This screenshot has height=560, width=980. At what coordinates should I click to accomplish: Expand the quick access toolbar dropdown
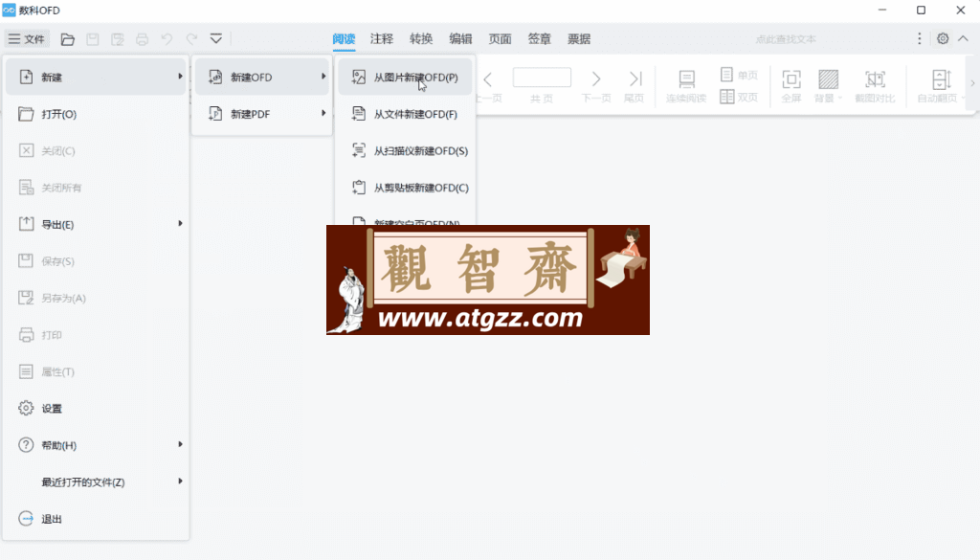[x=216, y=38]
